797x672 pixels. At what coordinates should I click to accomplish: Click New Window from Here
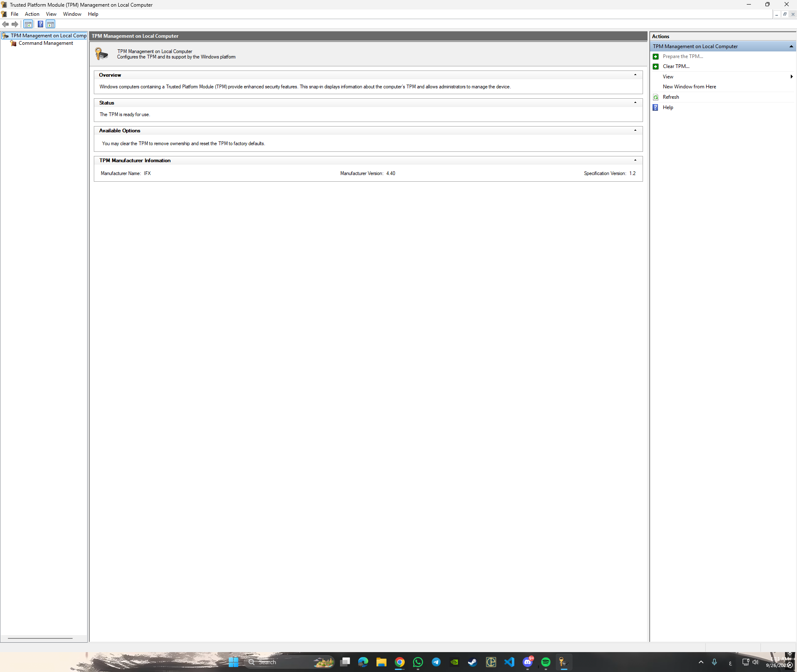pos(689,87)
